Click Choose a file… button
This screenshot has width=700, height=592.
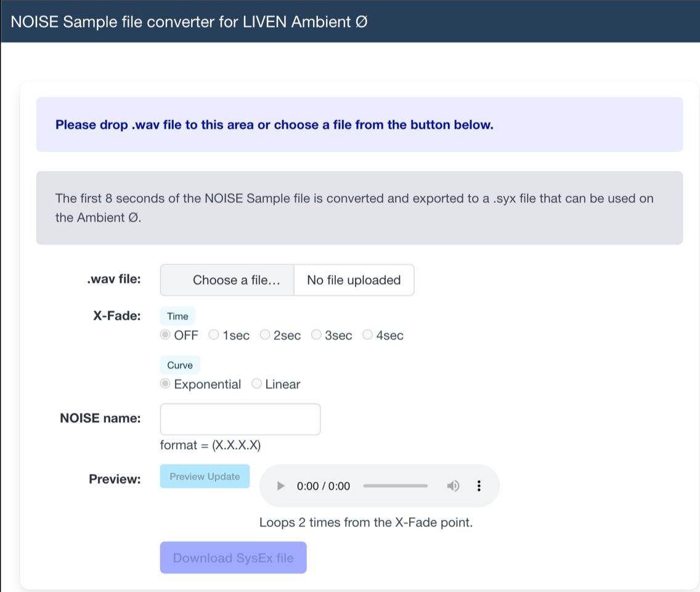pos(227,280)
